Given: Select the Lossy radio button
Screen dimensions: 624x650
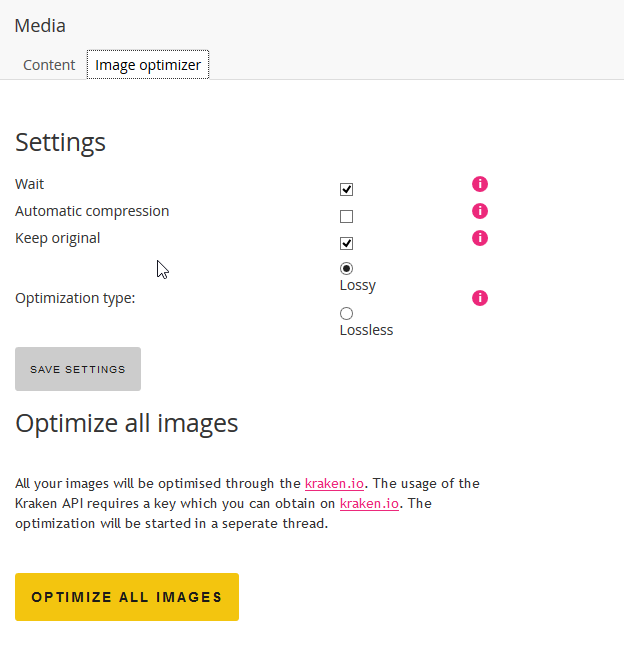Looking at the screenshot, I should coord(346,269).
